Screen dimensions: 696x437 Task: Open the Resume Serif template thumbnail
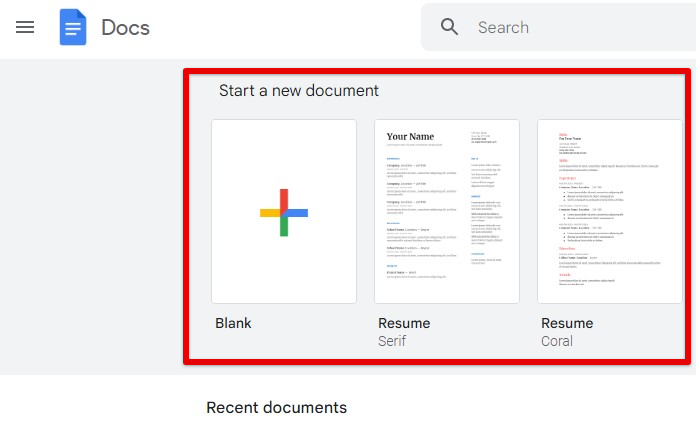point(447,212)
